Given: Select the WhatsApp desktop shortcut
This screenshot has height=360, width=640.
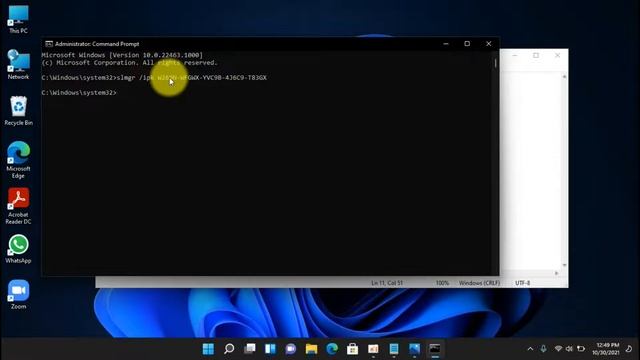Looking at the screenshot, I should (18, 249).
